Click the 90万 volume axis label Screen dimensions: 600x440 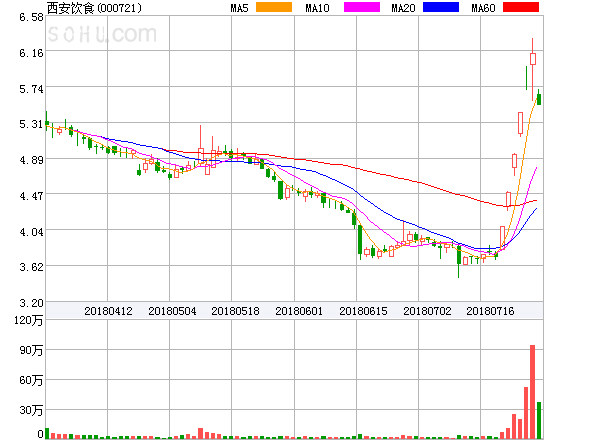(x=31, y=350)
